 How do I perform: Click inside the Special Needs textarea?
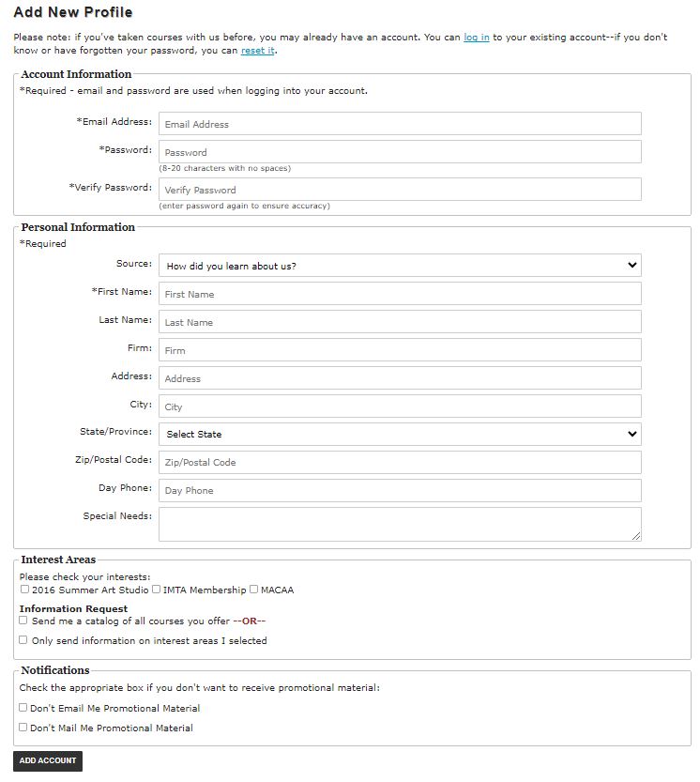[x=400, y=524]
